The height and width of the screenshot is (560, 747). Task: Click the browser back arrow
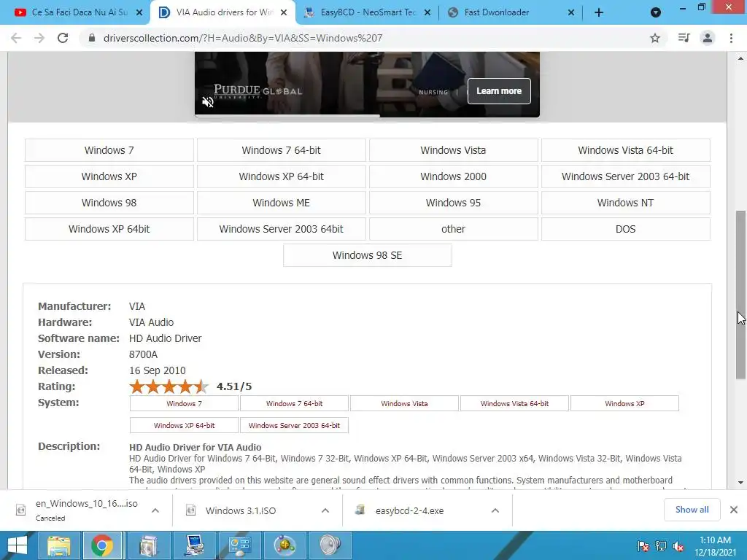click(x=16, y=38)
